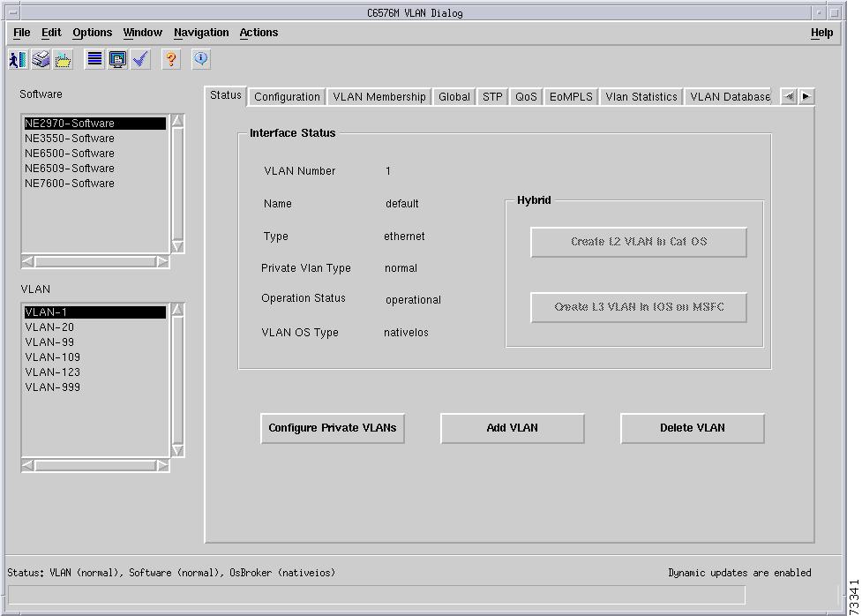Screen dimensions: 862x616
Task: Click the blue checkmark toolbar icon
Action: tap(141, 59)
